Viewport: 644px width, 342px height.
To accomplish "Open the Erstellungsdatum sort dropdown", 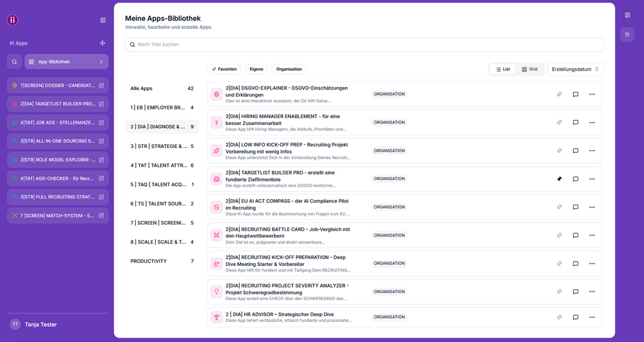I will coord(575,70).
